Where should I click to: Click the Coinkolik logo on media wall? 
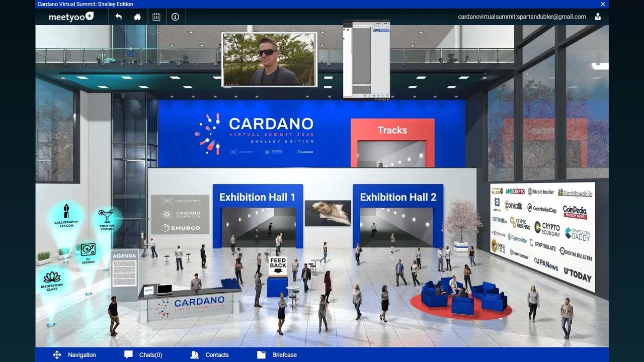coord(514,206)
